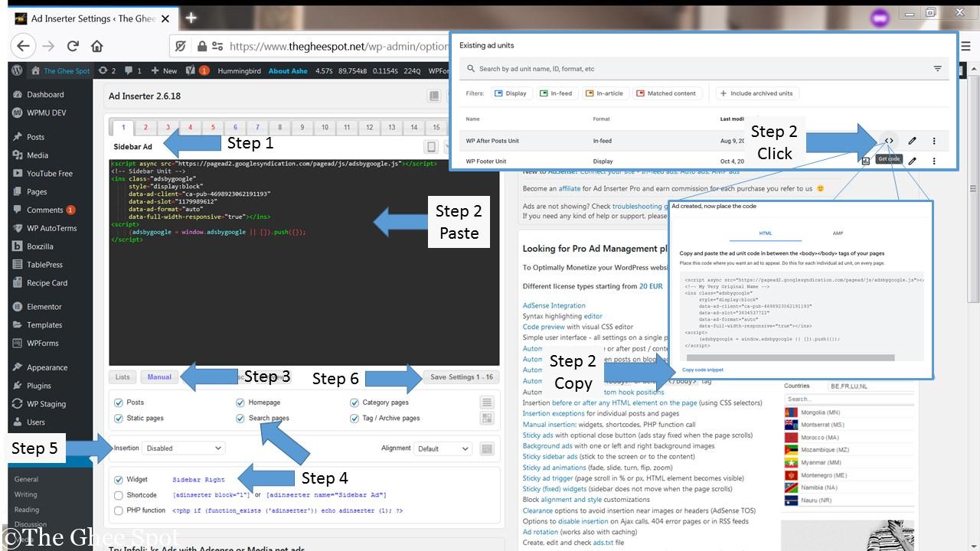Open Recipe Card in sidebar
This screenshot has height=551, width=980.
(x=47, y=283)
